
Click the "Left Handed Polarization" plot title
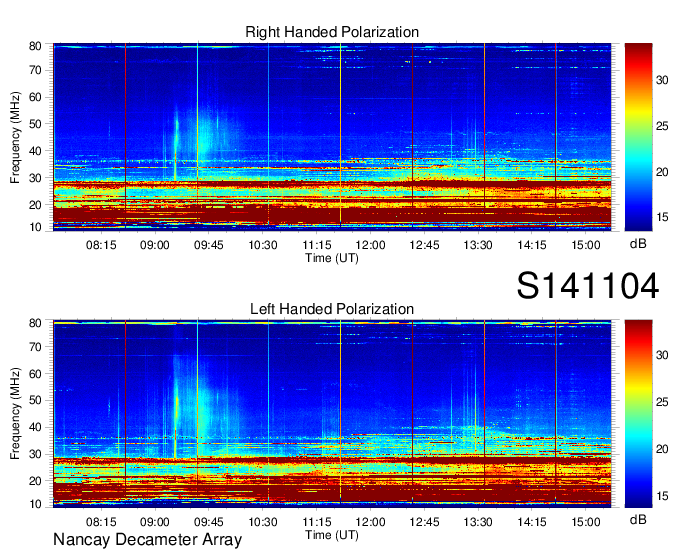tap(332, 309)
